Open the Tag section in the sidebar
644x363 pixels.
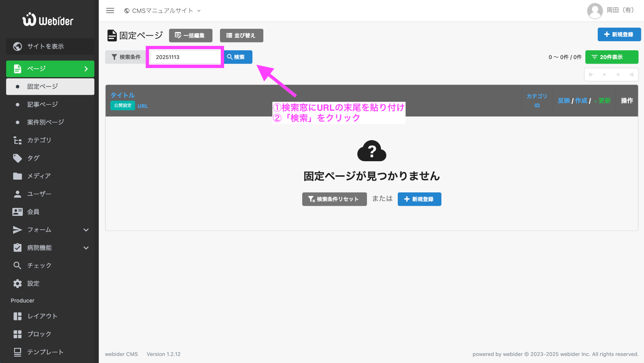click(33, 158)
